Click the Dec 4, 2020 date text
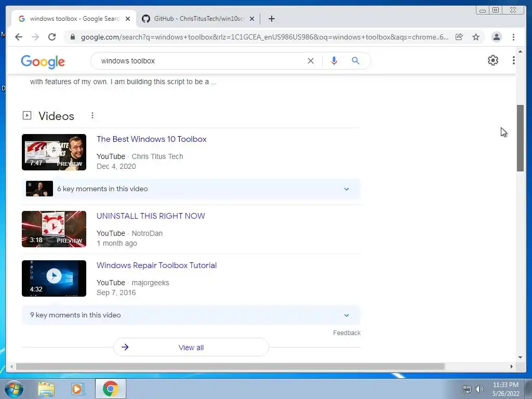 click(116, 166)
